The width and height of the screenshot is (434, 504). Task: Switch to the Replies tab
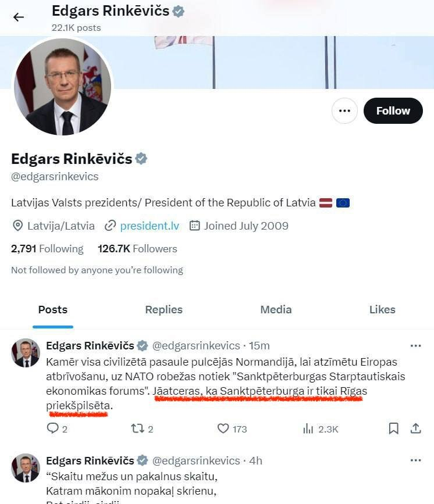click(x=163, y=310)
